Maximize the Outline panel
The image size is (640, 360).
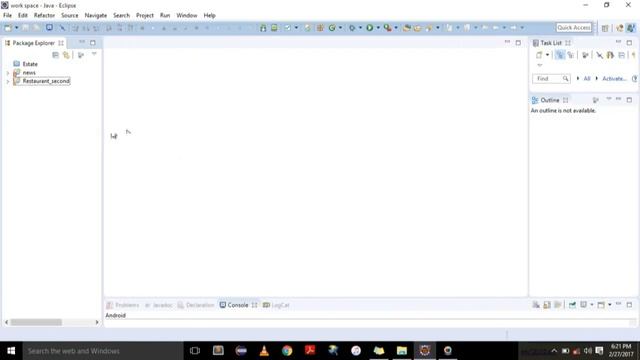coord(629,100)
